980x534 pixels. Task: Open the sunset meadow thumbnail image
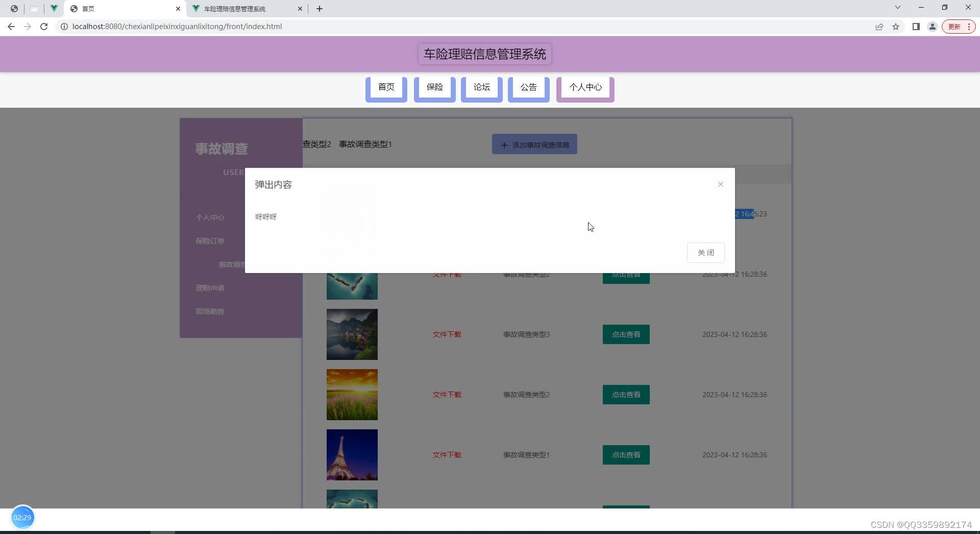(x=352, y=395)
